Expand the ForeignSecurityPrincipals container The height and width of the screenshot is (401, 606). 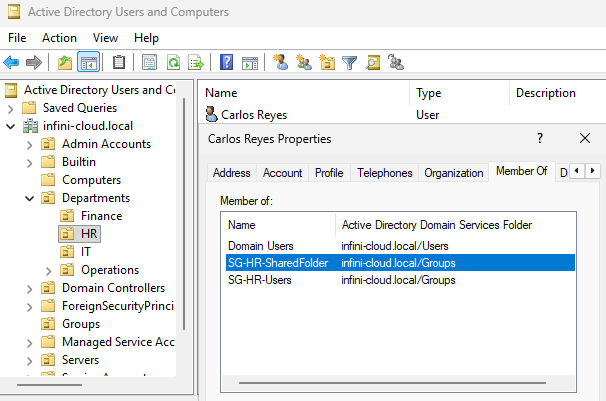point(30,307)
